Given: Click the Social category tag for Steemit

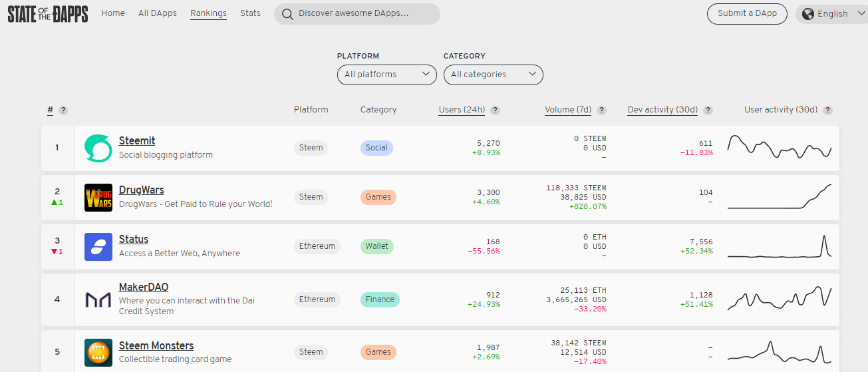Looking at the screenshot, I should coord(376,148).
